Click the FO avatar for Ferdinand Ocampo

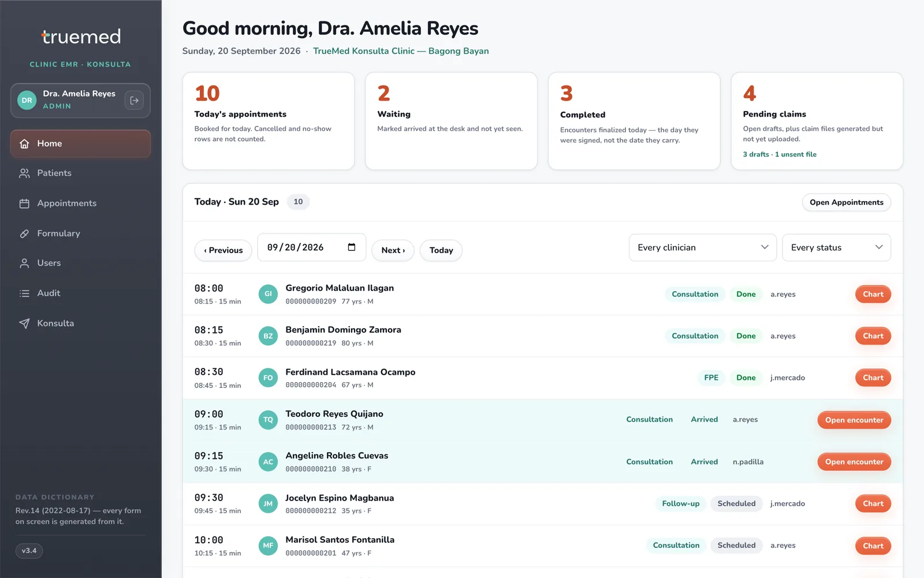[x=268, y=378]
